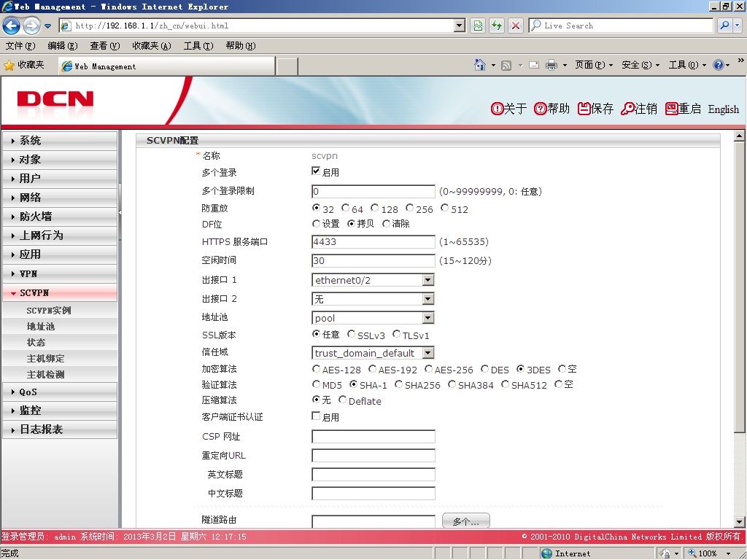Click the page vertical scrollbar thumb
Screen dimensions: 747x560
(x=739, y=287)
